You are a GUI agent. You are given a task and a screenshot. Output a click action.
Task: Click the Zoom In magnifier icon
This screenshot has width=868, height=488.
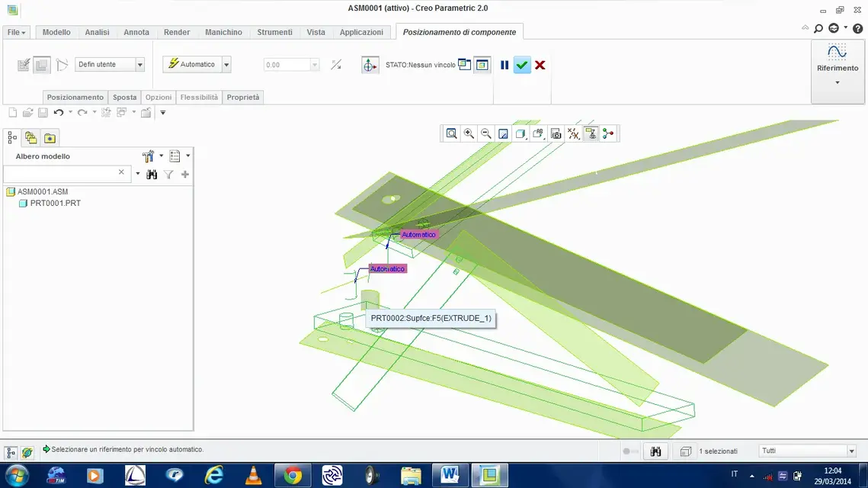[x=469, y=133]
